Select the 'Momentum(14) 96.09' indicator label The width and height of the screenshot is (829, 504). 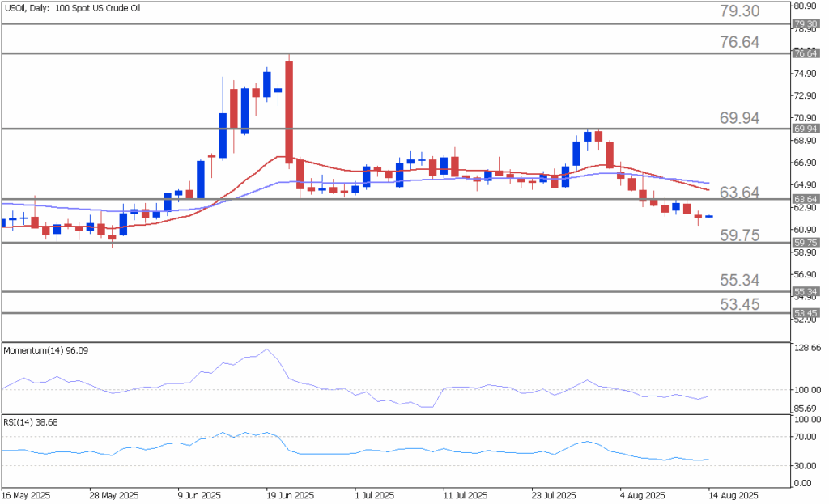46,350
